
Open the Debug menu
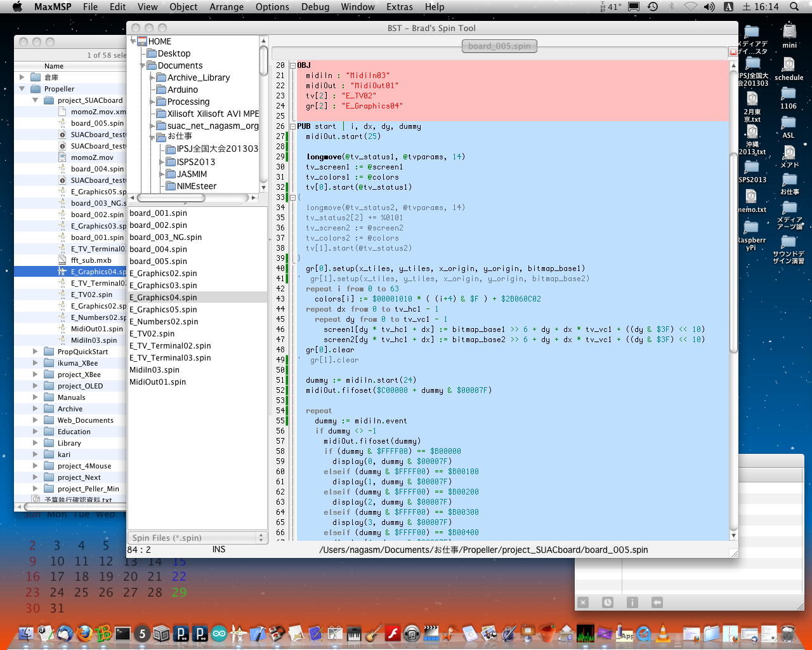[x=315, y=7]
